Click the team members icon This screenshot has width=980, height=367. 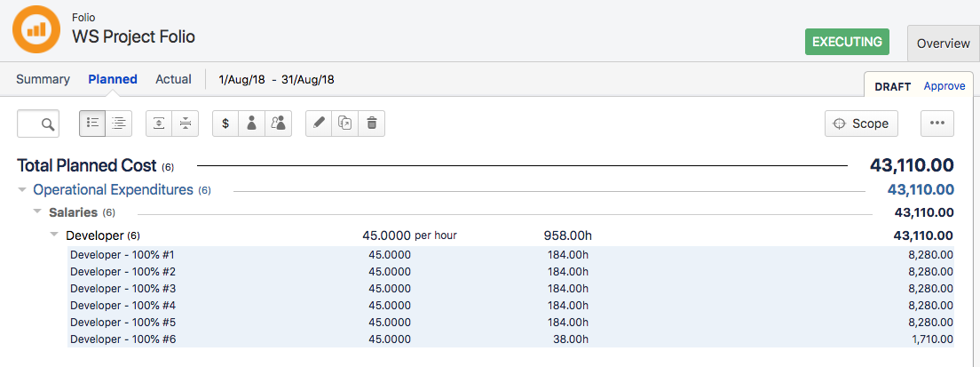[279, 124]
